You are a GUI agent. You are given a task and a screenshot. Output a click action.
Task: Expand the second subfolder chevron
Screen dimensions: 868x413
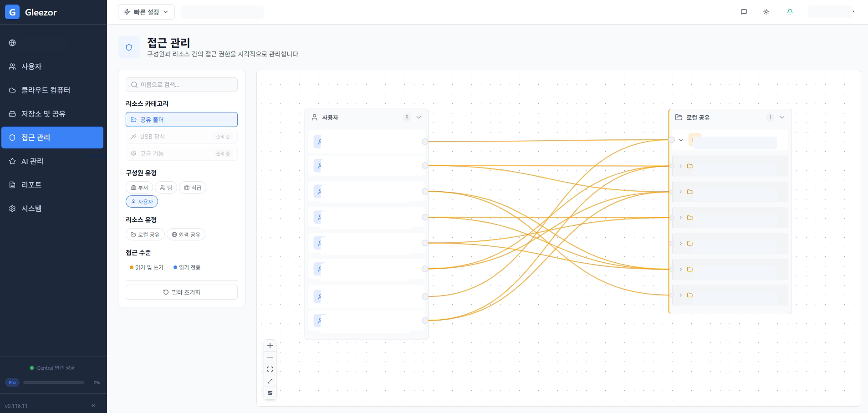(681, 192)
